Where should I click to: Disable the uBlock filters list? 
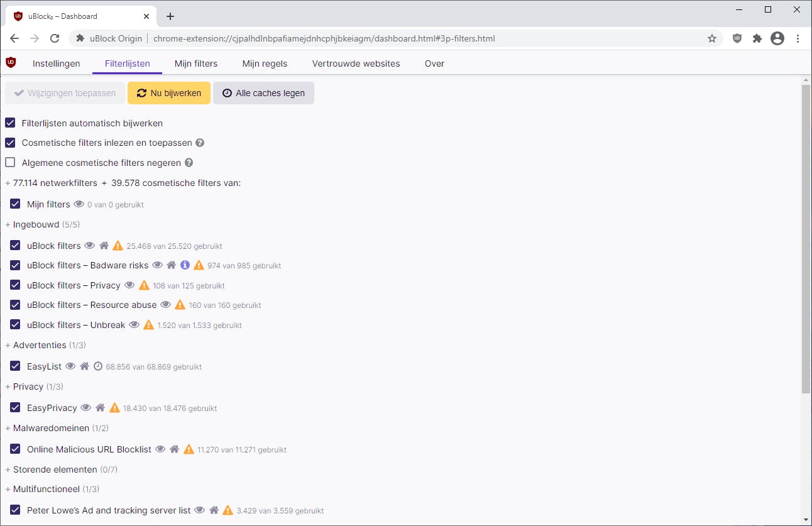pyautogui.click(x=15, y=246)
